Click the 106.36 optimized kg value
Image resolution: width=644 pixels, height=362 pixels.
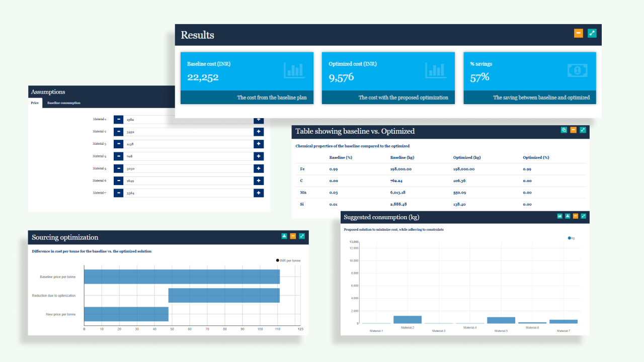pos(460,180)
